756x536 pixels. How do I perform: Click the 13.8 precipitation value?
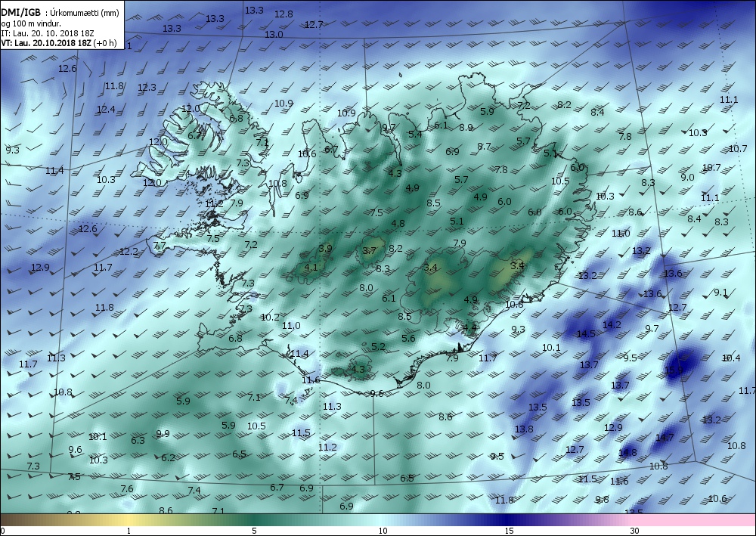tap(524, 429)
